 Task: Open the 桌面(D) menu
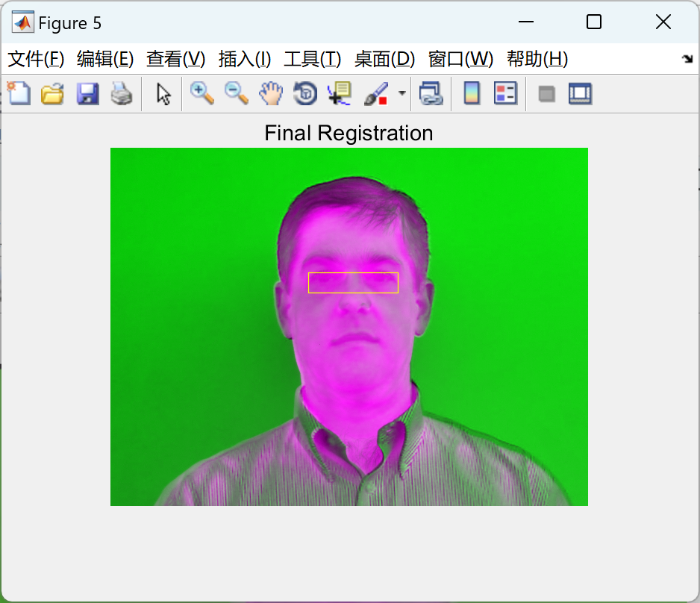(x=385, y=59)
